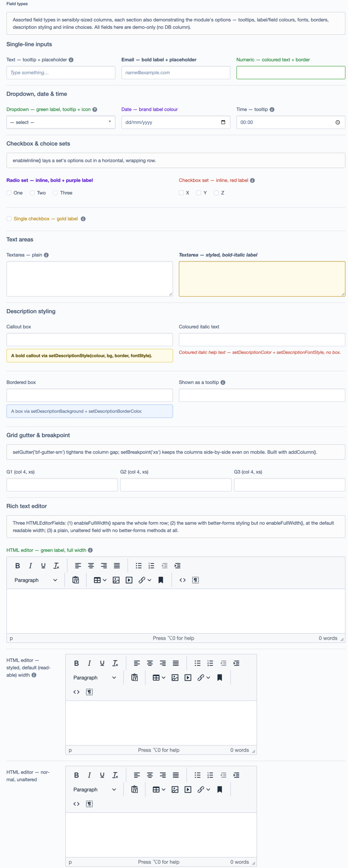Click the 'Type something…' text input
Screen dimensions: 348x868
[61, 72]
